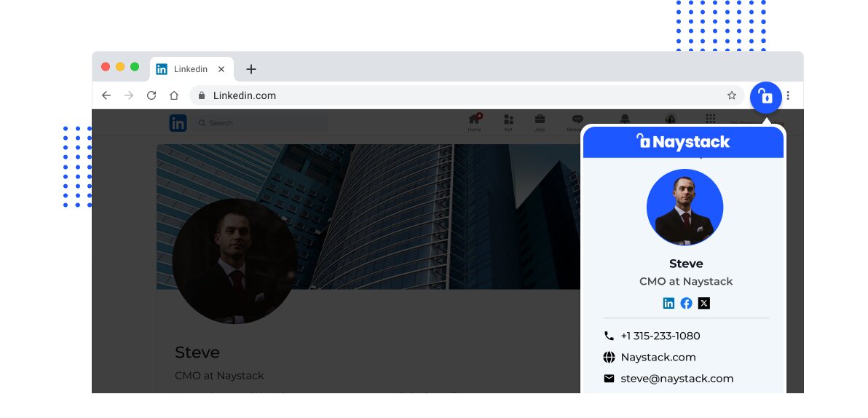Screen dimensions: 868x418
Task: Click the padlock icon in address bar
Action: tap(202, 95)
